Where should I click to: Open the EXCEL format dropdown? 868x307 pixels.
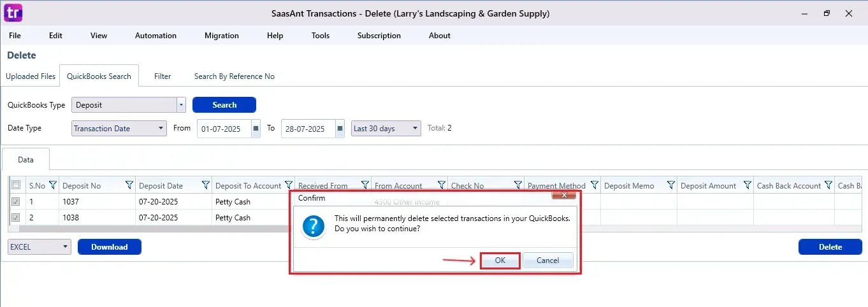point(40,247)
